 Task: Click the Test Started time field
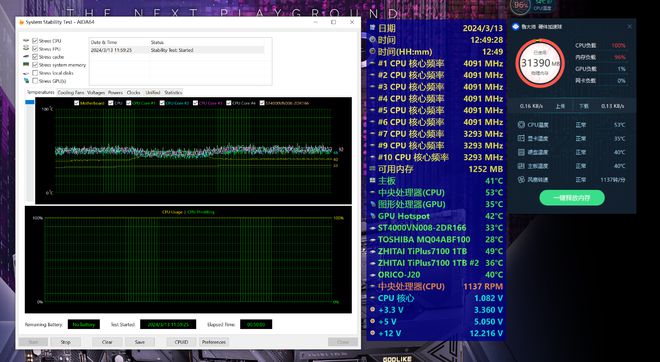coord(168,324)
